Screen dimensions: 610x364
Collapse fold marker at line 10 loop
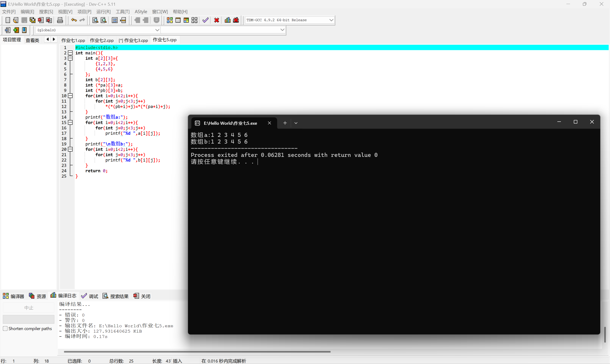(x=71, y=96)
